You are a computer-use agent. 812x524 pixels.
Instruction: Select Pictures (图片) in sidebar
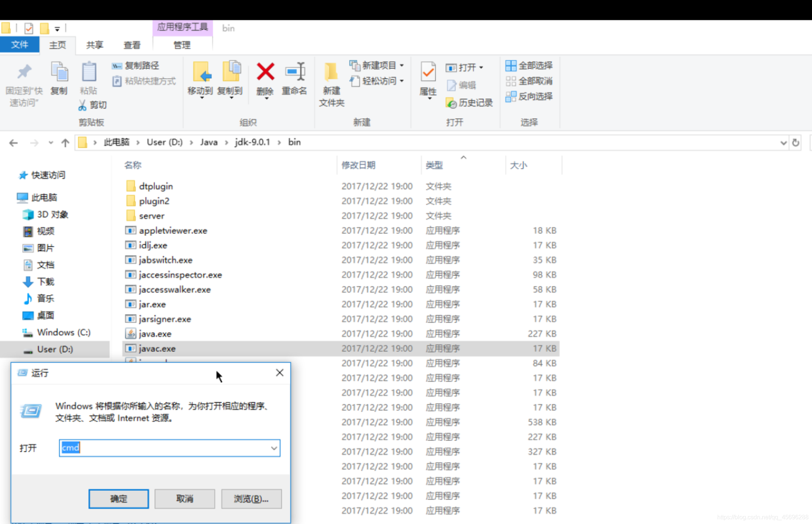[x=38, y=248]
